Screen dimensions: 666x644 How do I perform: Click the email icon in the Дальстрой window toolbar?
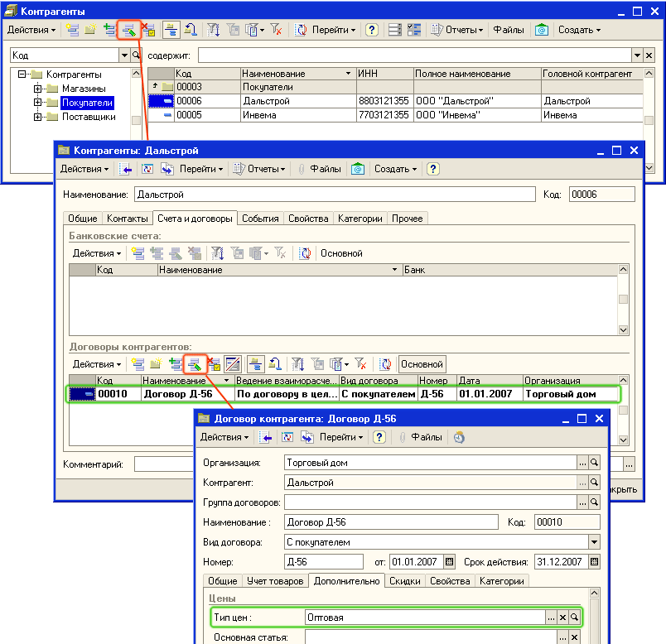[x=358, y=169]
